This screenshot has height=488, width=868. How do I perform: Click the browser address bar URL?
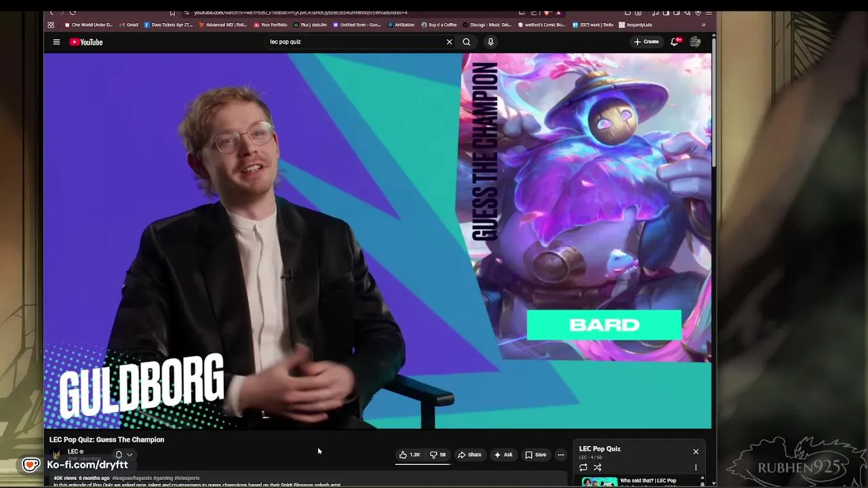pyautogui.click(x=300, y=12)
